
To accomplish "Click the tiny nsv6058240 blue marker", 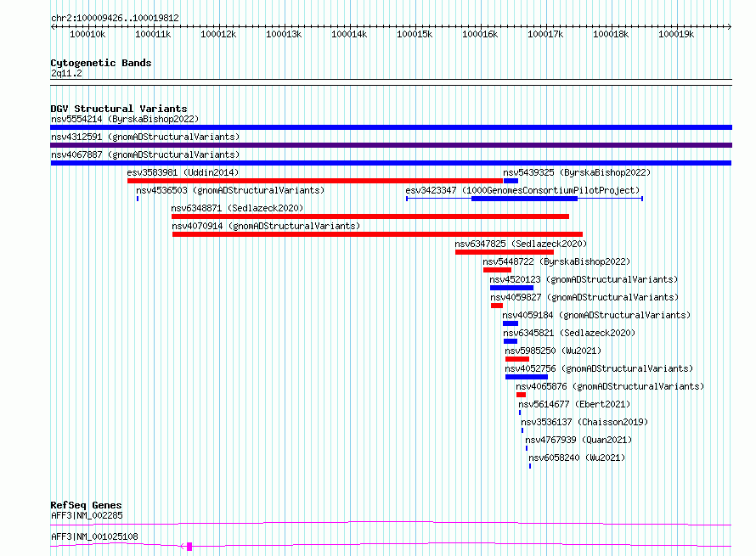I will click(x=530, y=466).
